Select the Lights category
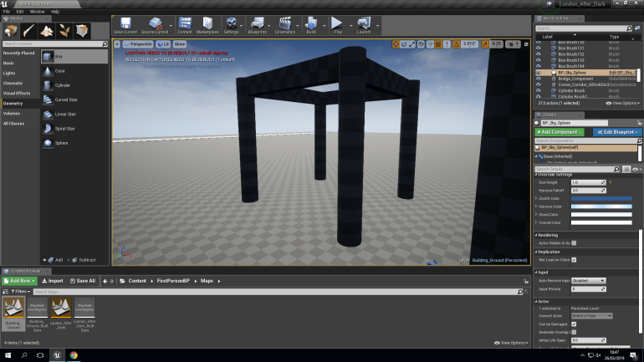This screenshot has width=644, height=362. tap(9, 73)
